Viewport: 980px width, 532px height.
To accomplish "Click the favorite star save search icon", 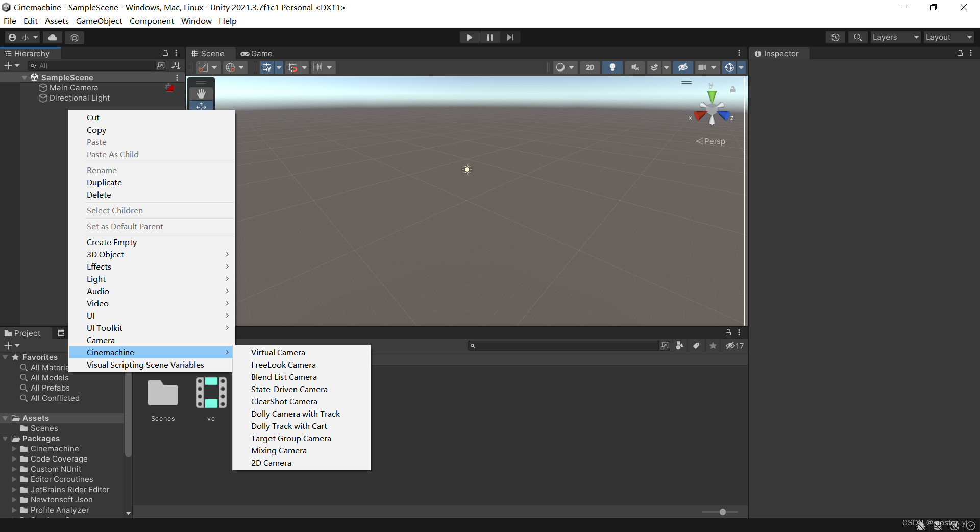I will (x=713, y=346).
